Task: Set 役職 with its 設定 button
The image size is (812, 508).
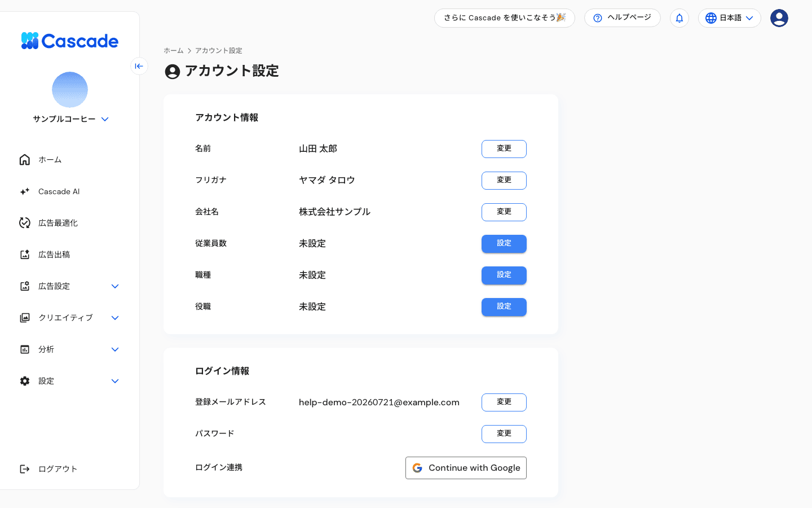Action: (504, 307)
